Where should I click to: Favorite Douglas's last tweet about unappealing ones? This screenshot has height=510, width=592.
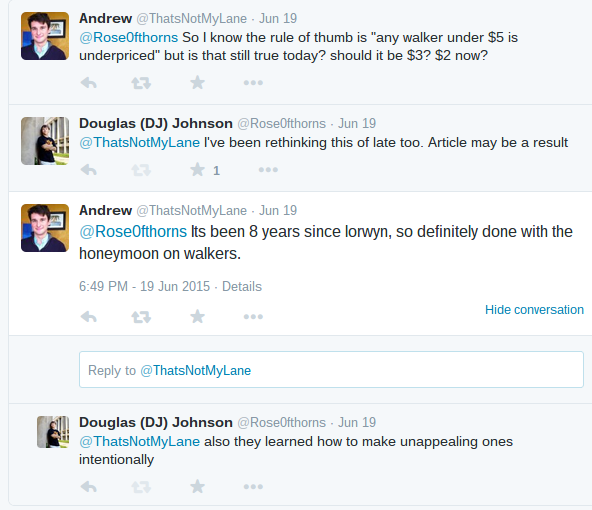tap(197, 487)
